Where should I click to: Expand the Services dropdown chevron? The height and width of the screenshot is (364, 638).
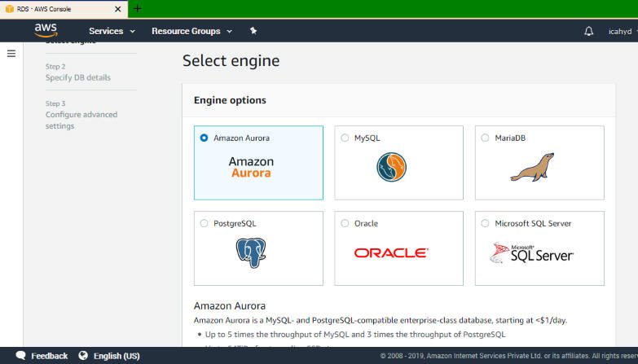coord(132,31)
